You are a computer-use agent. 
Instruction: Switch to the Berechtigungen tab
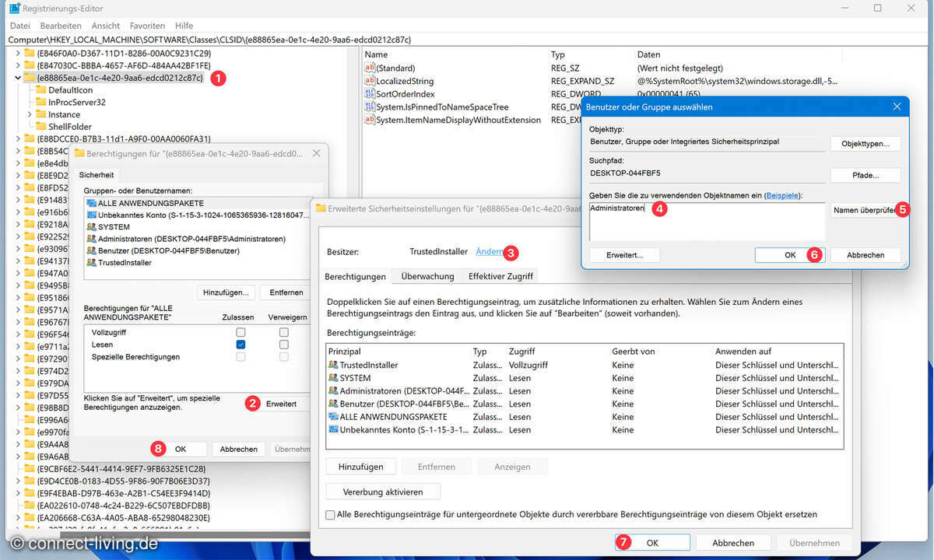click(x=355, y=276)
